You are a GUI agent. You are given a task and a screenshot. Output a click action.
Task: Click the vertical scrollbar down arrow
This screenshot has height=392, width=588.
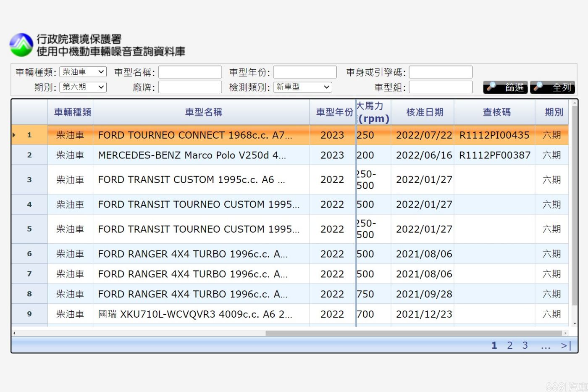[x=575, y=324]
